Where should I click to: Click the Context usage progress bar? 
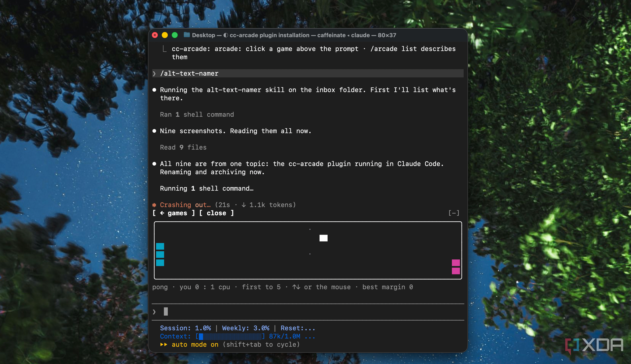tap(230, 336)
